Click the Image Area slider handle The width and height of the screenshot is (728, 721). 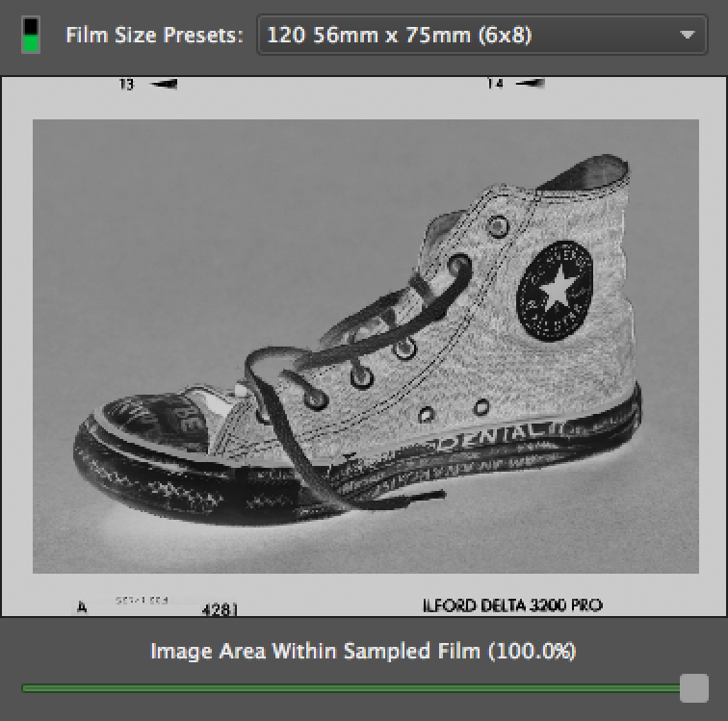[x=694, y=688]
